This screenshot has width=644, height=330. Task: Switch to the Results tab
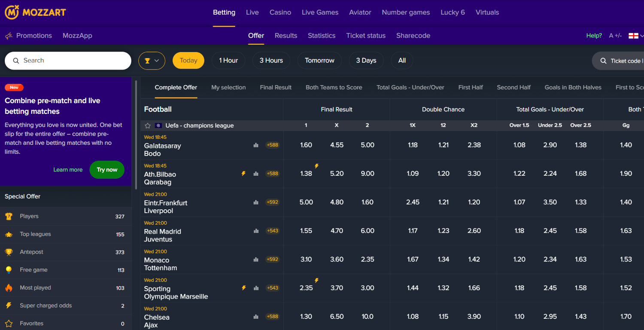pyautogui.click(x=286, y=36)
